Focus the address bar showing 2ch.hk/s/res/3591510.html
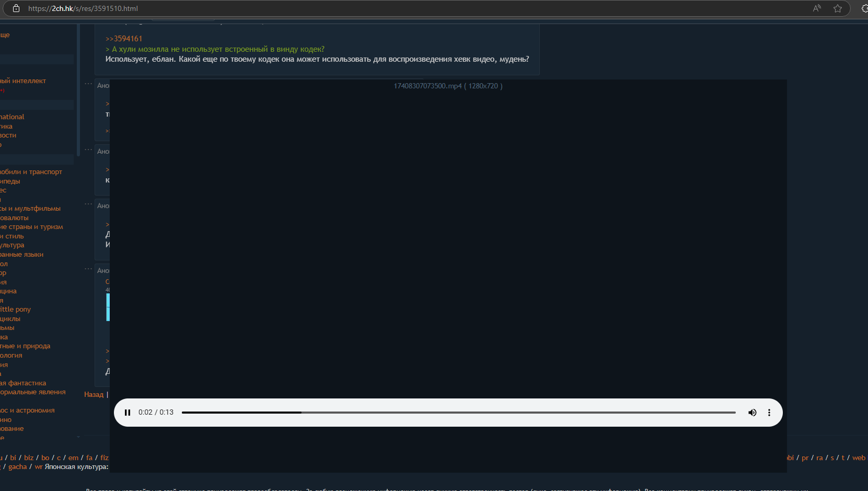The height and width of the screenshot is (491, 868). pyautogui.click(x=83, y=8)
